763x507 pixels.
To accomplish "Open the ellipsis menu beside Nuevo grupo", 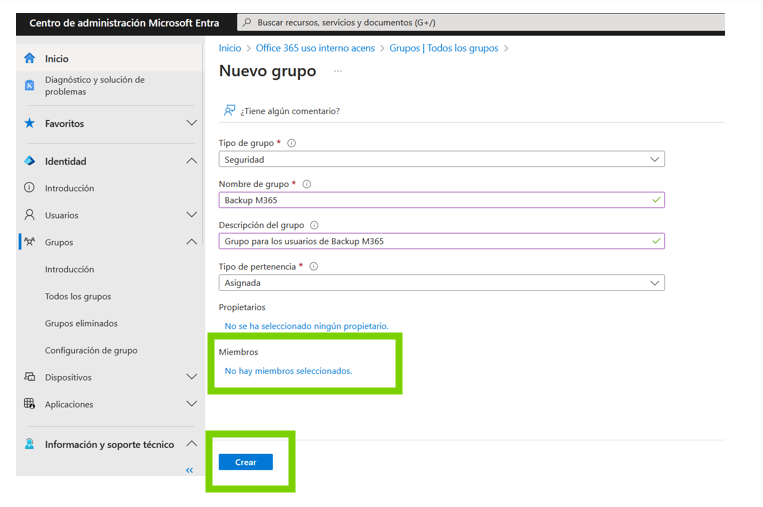I will 338,72.
